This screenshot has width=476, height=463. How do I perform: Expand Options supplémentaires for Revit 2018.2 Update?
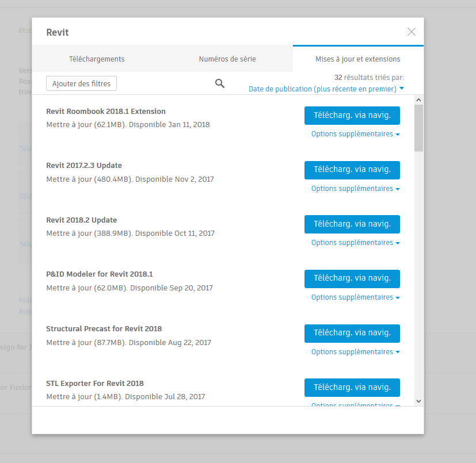tap(355, 243)
